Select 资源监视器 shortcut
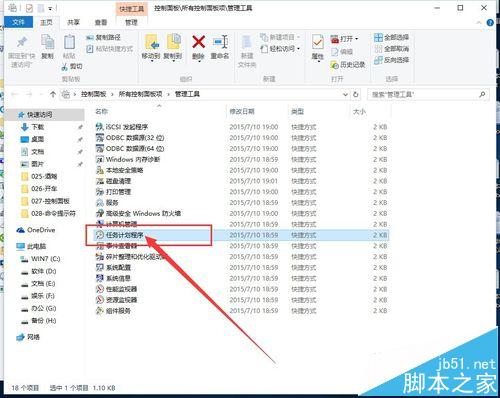500x398 pixels. [x=116, y=300]
